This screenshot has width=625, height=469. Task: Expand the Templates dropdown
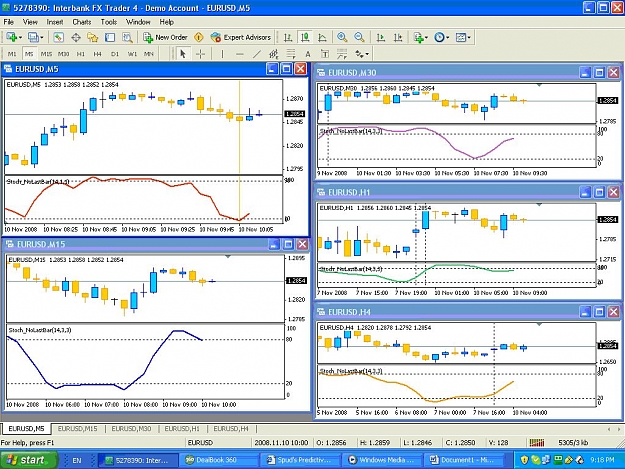(x=469, y=37)
